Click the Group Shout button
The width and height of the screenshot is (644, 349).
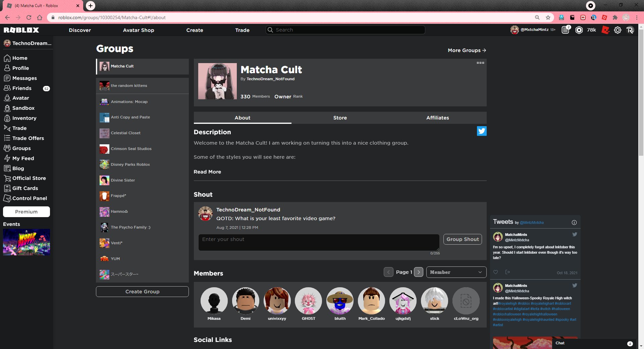pyautogui.click(x=463, y=239)
